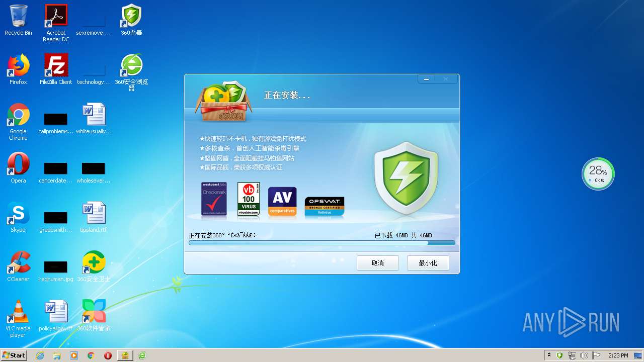Select callproblems desktop file
The image size is (644, 362).
click(56, 124)
